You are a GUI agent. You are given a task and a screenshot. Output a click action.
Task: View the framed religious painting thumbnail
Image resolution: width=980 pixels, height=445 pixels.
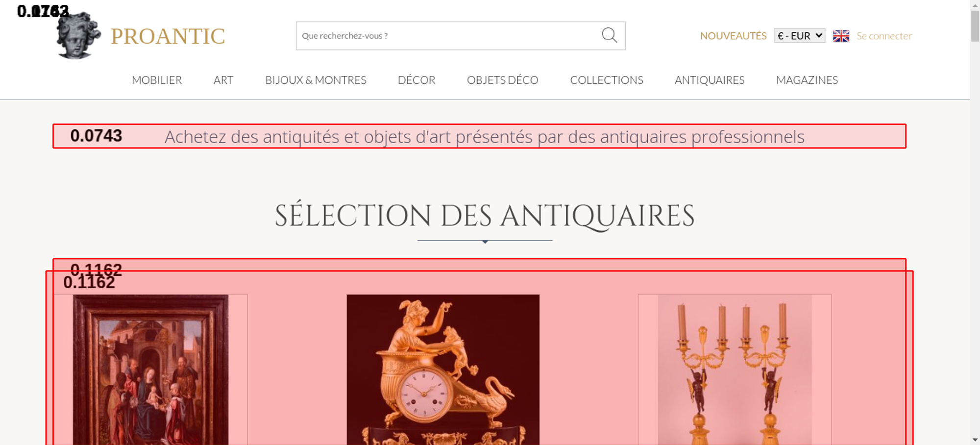tap(150, 370)
